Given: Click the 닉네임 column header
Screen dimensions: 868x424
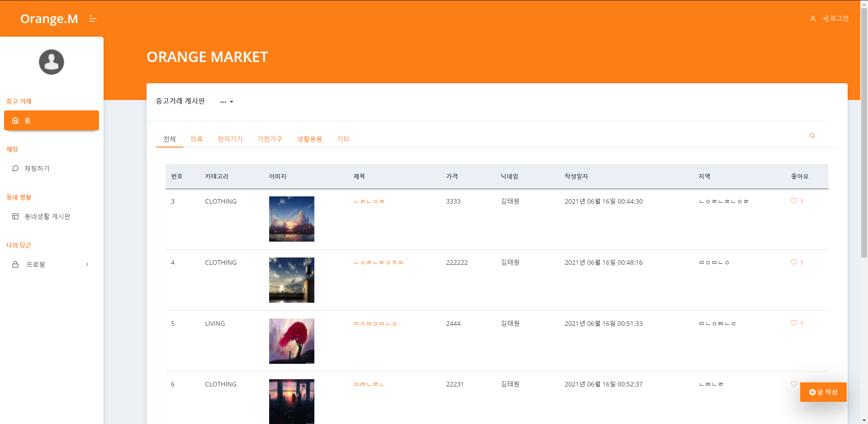Looking at the screenshot, I should (x=509, y=176).
